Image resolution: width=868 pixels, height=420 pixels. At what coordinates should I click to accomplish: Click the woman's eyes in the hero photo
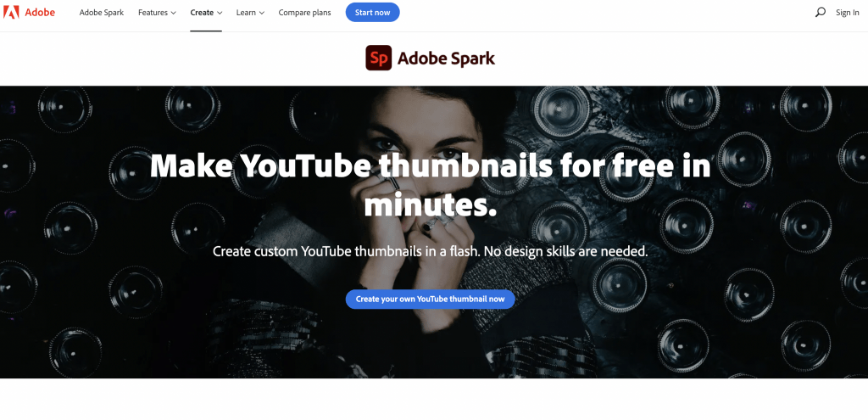(x=425, y=143)
